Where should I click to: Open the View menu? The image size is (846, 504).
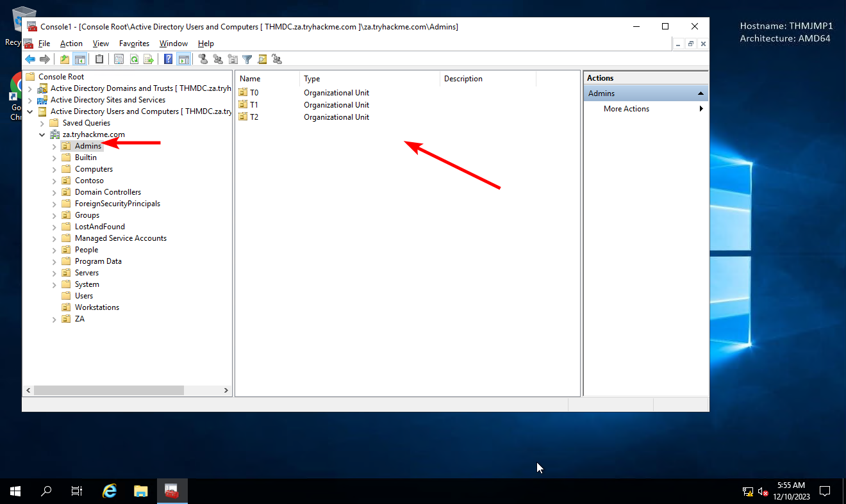pos(101,44)
